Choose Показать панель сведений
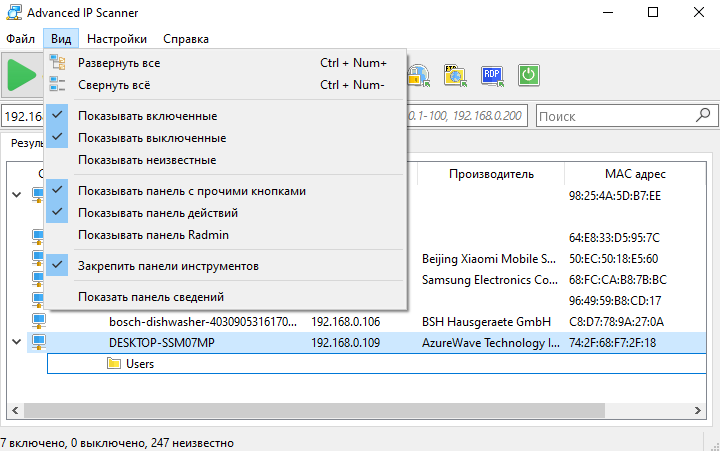The height and width of the screenshot is (451, 720). coord(225,297)
